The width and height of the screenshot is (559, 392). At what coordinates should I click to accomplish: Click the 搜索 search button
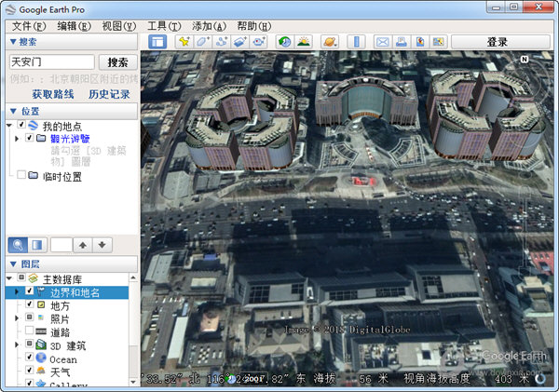point(117,62)
